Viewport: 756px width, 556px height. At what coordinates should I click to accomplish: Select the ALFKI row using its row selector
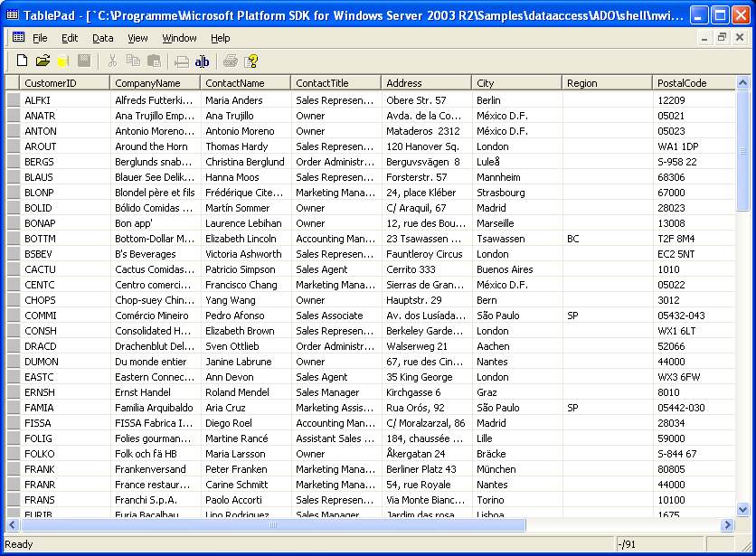pos(13,100)
